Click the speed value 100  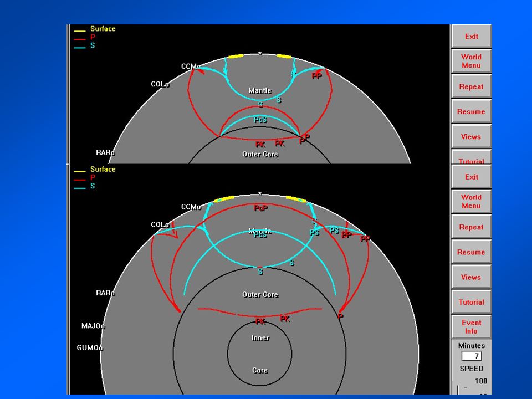481,381
